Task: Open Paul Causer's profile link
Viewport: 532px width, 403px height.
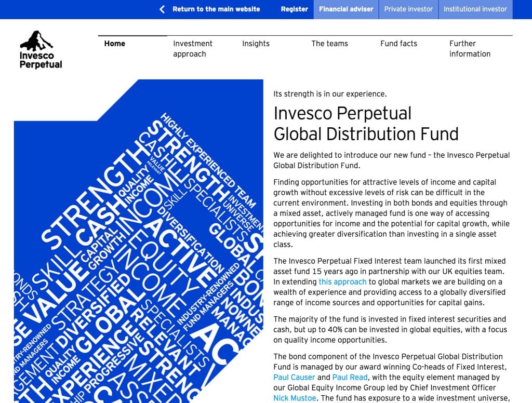Action: coord(294,377)
